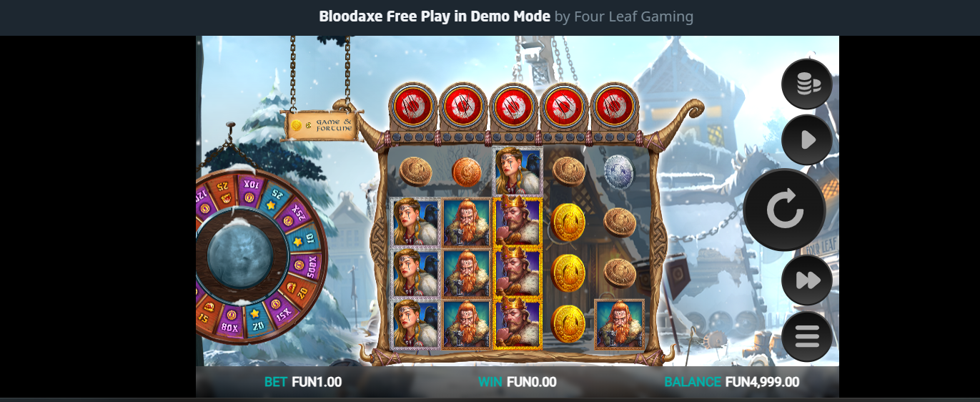
Task: Click the BALANCE FUN4,999.00 display
Action: pyautogui.click(x=732, y=382)
